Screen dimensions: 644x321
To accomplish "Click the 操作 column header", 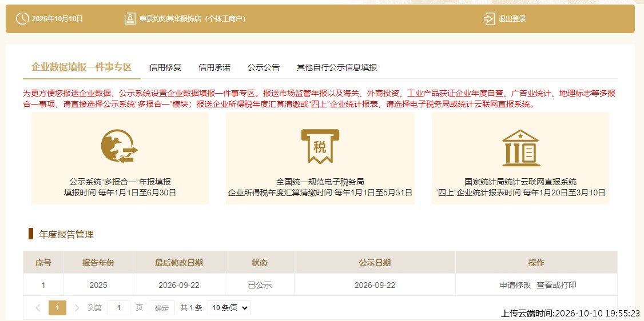I will click(x=536, y=263).
